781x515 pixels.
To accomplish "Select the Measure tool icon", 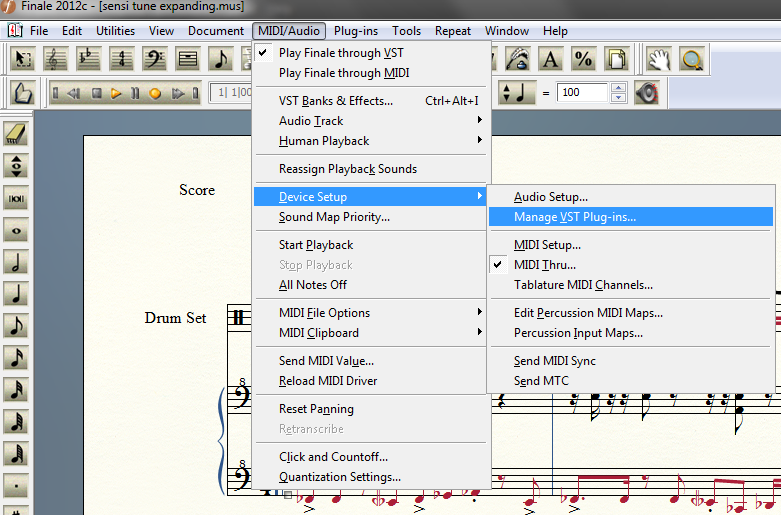I will click(188, 60).
